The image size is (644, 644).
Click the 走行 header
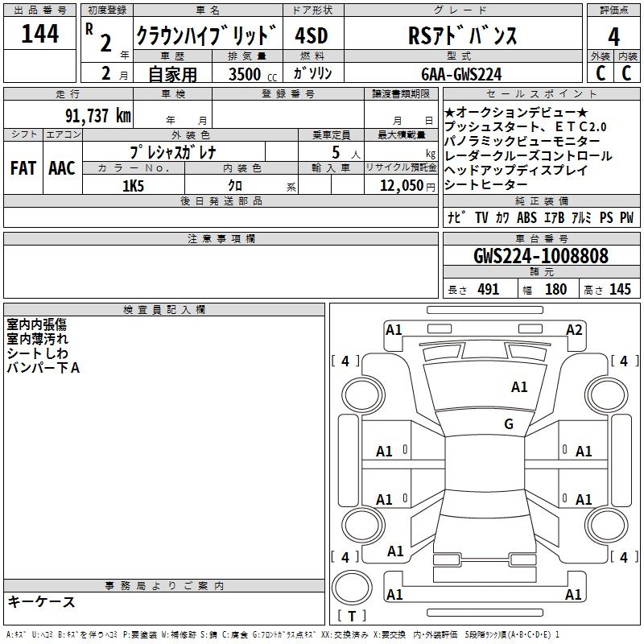pyautogui.click(x=68, y=94)
